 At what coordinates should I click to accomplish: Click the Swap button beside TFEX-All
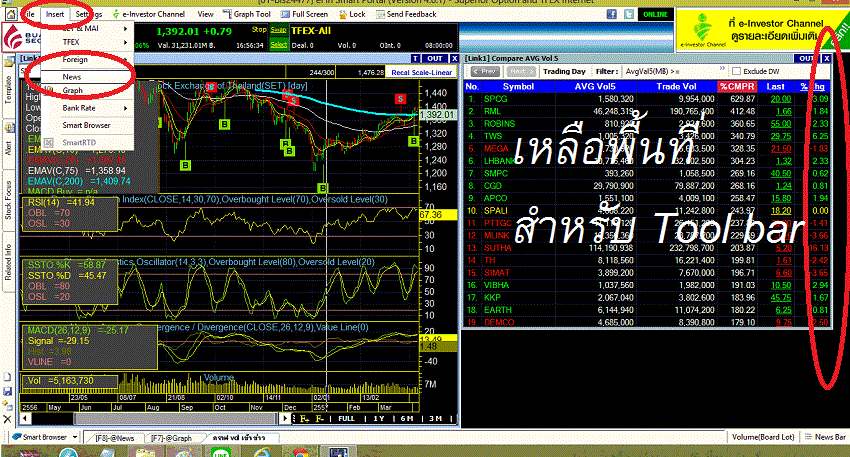278,30
